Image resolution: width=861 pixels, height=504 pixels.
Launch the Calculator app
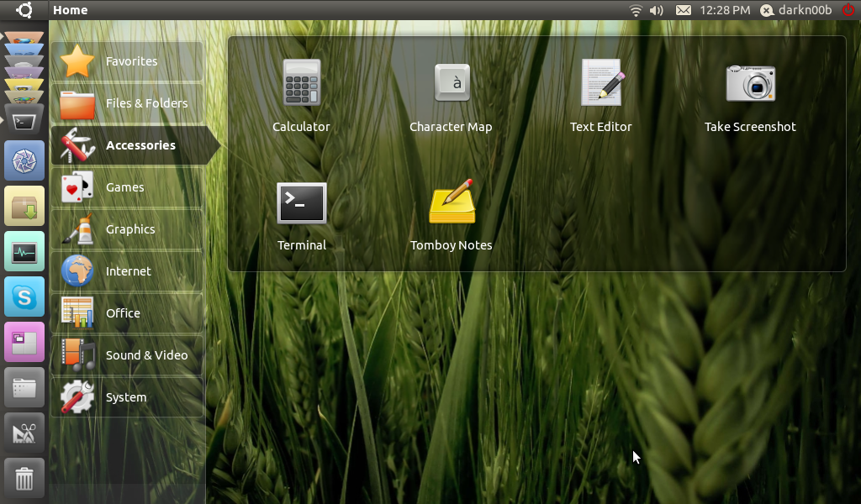pos(301,83)
